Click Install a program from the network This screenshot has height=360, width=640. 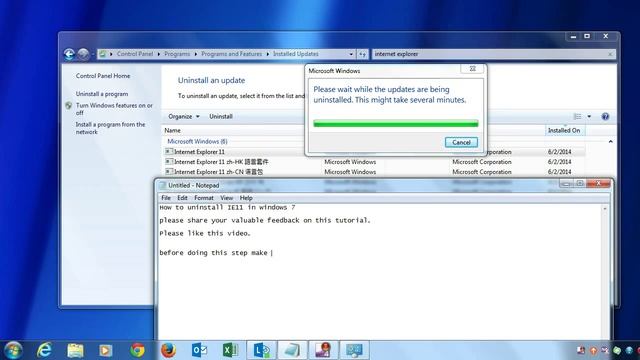[110, 128]
